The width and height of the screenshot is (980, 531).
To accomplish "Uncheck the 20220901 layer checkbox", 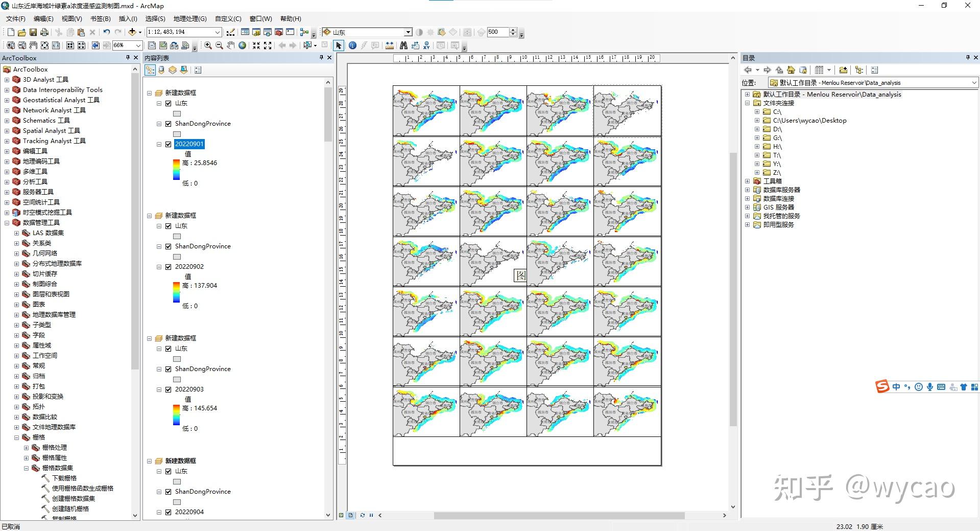I will click(x=169, y=144).
